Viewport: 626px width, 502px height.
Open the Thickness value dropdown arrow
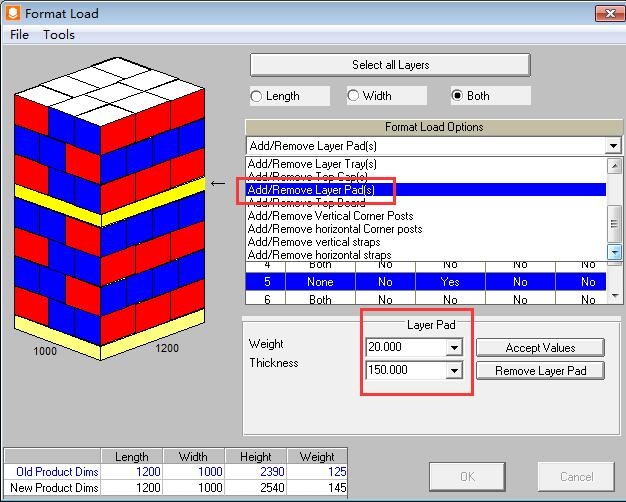pyautogui.click(x=455, y=370)
